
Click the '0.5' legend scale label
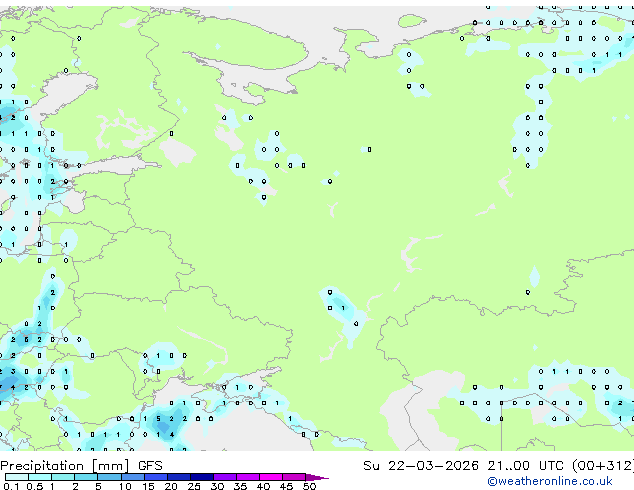pos(35,486)
